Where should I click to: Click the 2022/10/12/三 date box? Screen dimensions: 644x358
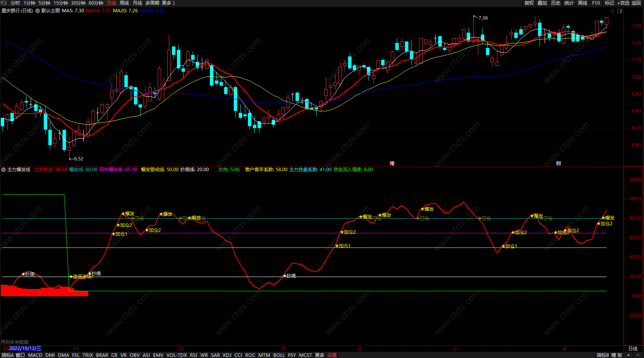click(x=25, y=348)
